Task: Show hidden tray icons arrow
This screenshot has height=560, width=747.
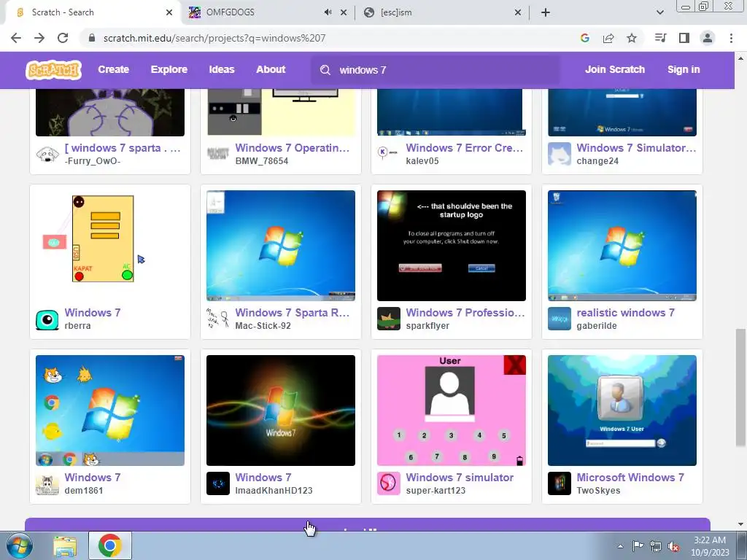Action: click(620, 546)
